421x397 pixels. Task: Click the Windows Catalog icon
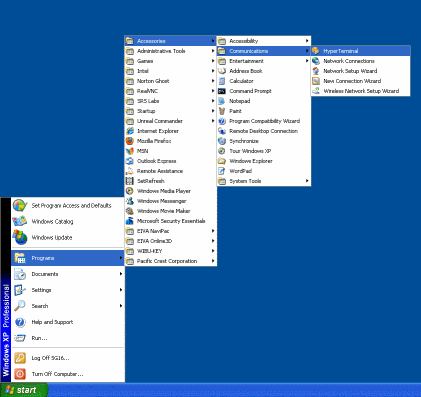(20, 221)
